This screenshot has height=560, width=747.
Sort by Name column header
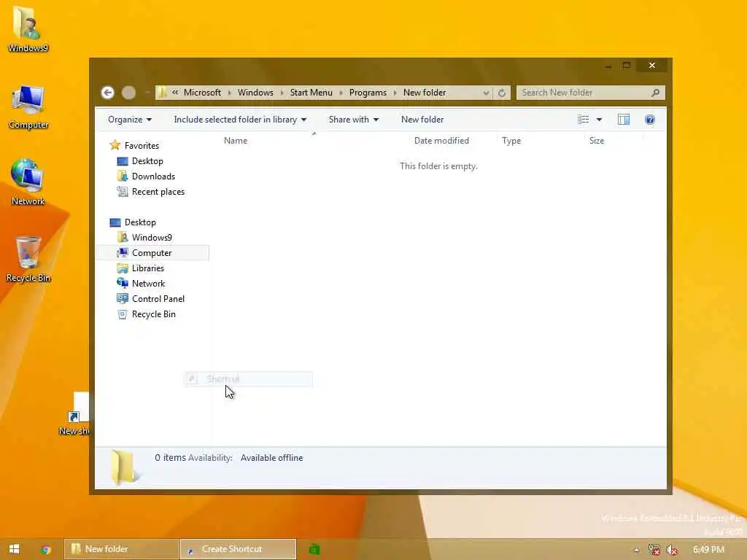[236, 141]
